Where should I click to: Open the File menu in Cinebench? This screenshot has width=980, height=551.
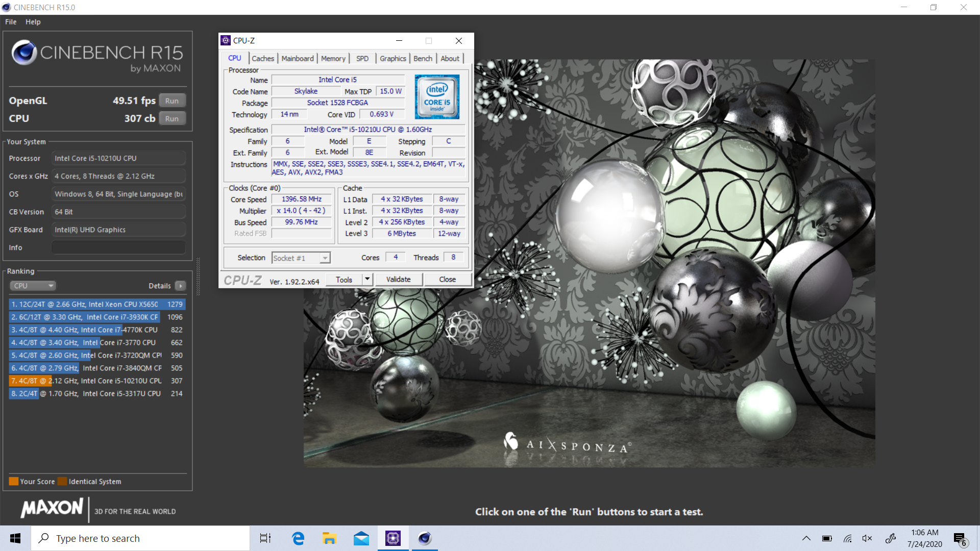[11, 22]
